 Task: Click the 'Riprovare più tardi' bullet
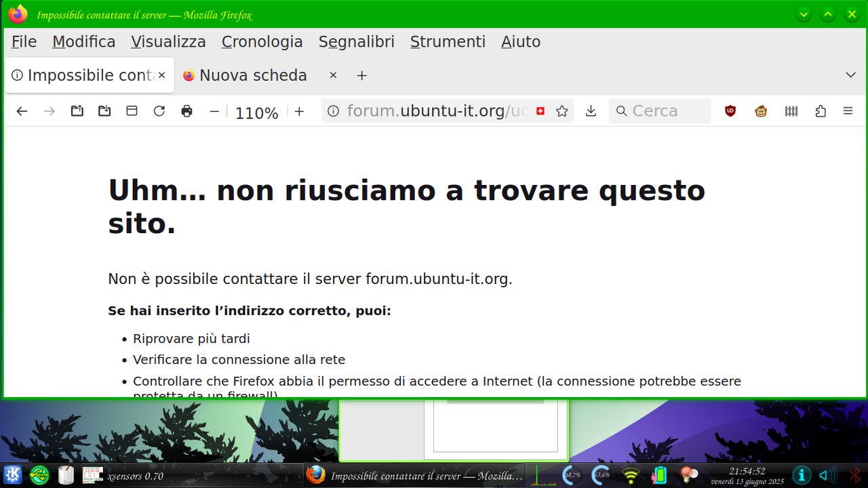point(191,339)
